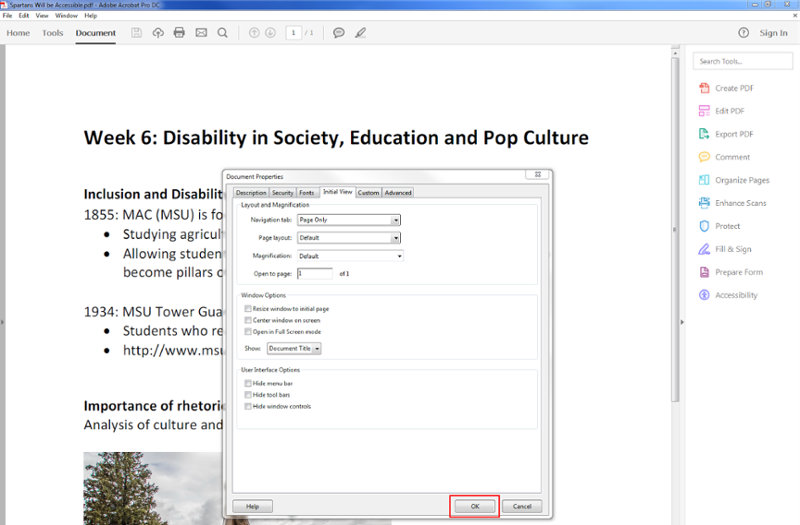Screen dimensions: 800x525
Task: Click the Highlight text pen icon
Action: (360, 33)
